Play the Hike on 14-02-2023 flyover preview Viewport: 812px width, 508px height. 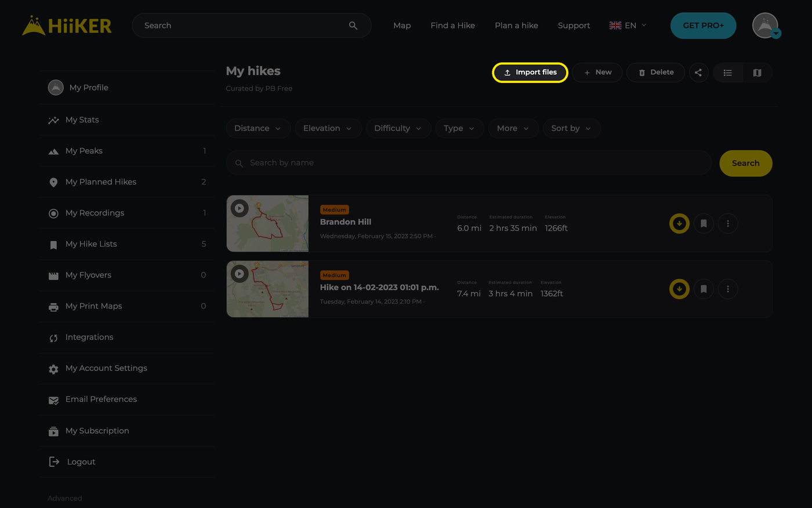(x=240, y=273)
